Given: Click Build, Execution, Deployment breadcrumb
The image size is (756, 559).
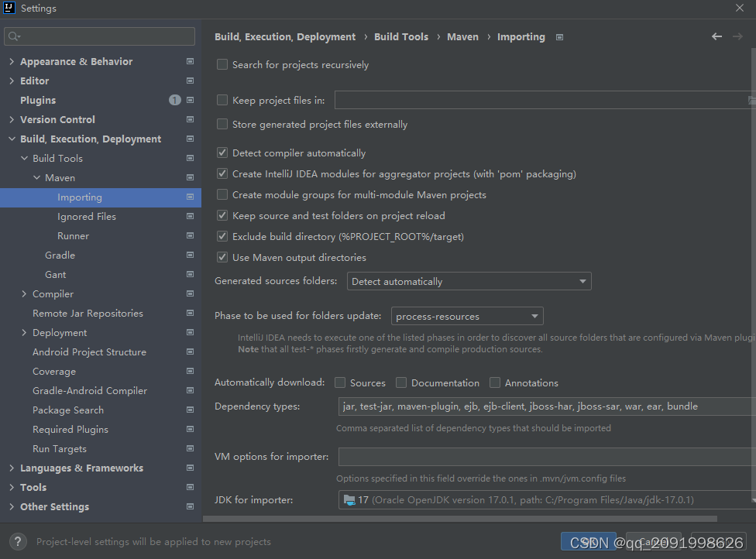Looking at the screenshot, I should pyautogui.click(x=285, y=36).
